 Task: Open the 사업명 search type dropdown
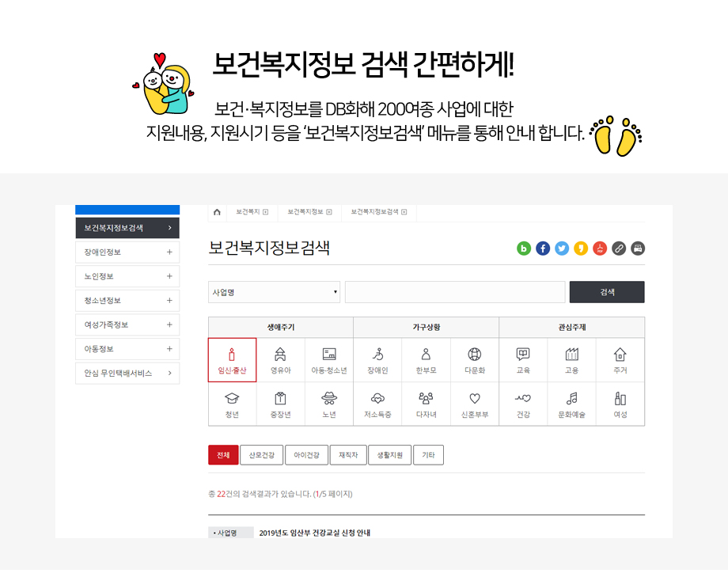coord(274,292)
